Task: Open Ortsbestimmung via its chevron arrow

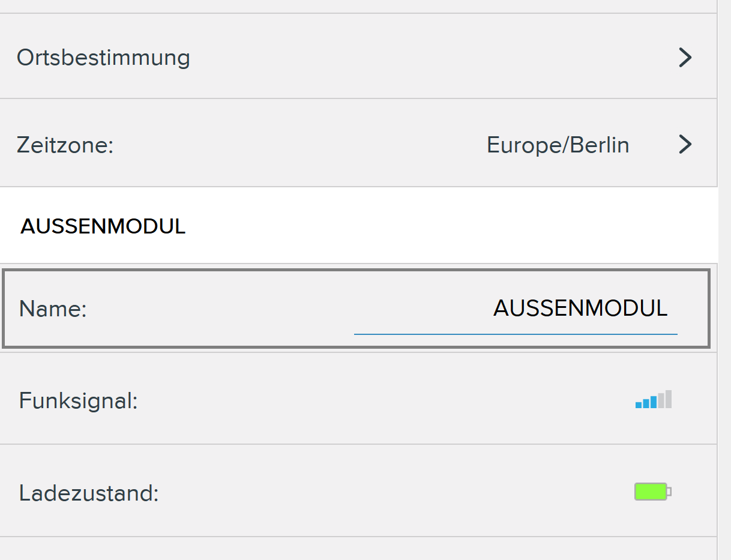Action: click(x=685, y=58)
